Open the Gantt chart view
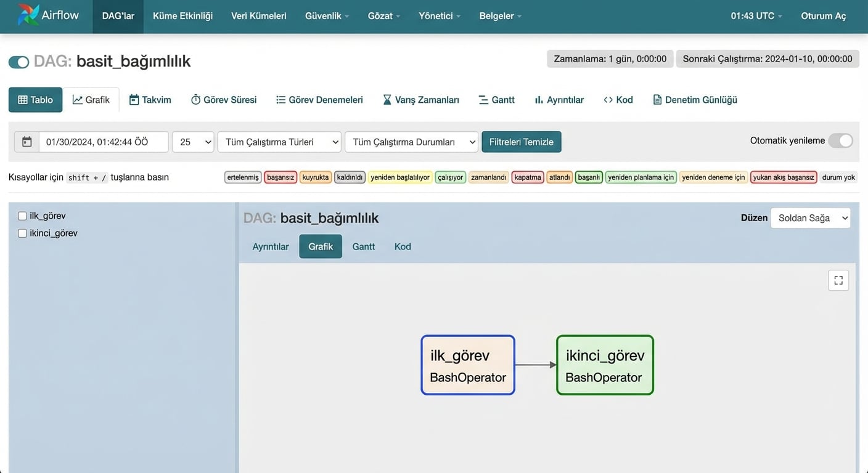The width and height of the screenshot is (868, 473). 496,100
